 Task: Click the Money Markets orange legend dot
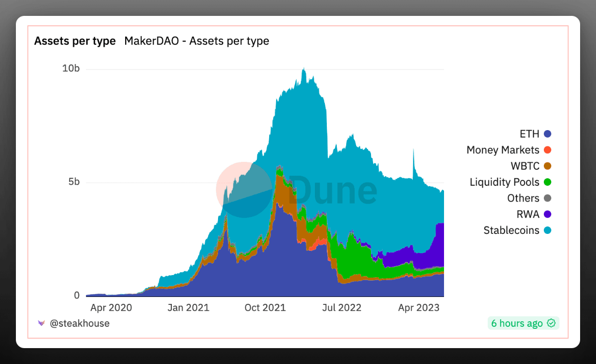point(547,150)
